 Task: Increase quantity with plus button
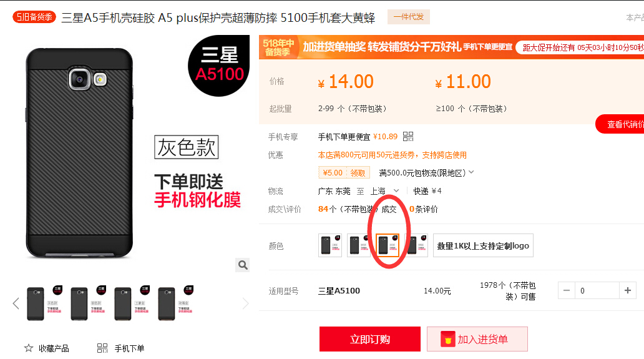628,290
